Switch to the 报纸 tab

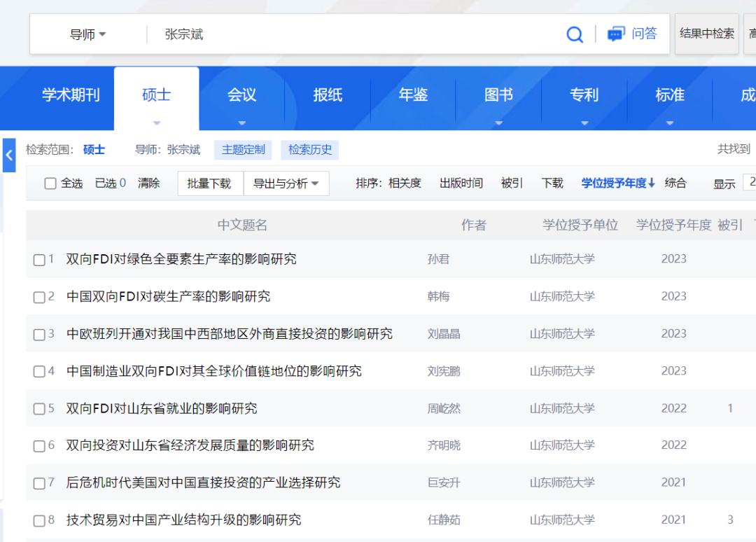328,95
